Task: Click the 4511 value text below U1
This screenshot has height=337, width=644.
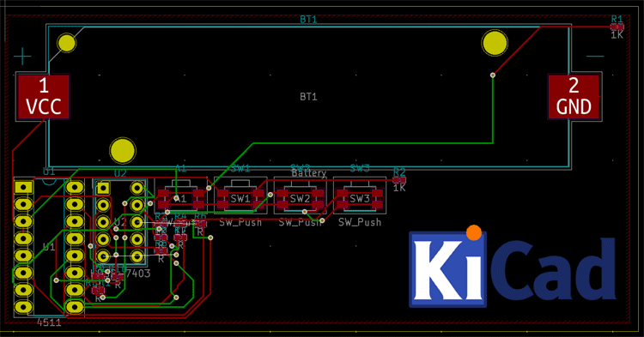Action: pyautogui.click(x=49, y=322)
